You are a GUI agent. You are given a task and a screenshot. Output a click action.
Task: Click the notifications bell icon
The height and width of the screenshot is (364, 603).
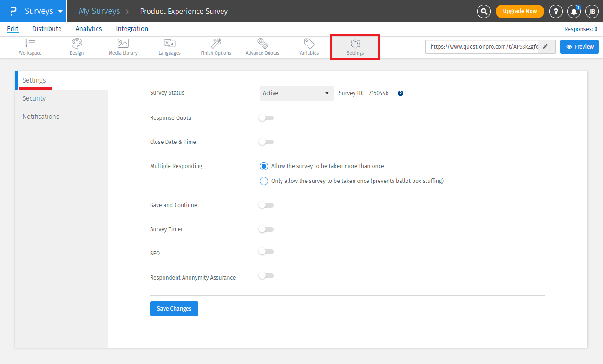pos(574,12)
